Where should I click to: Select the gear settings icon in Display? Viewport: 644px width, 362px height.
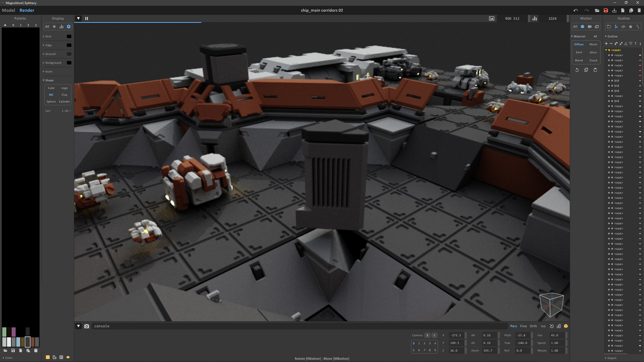[69, 27]
